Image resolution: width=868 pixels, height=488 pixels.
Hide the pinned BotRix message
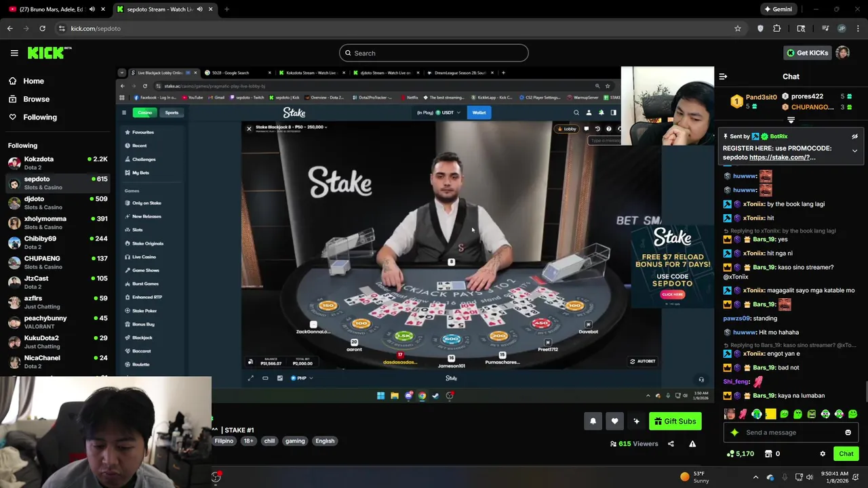pos(854,136)
